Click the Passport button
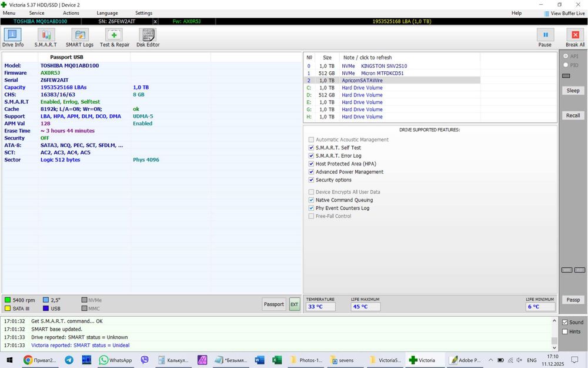The width and height of the screenshot is (588, 368). (274, 304)
